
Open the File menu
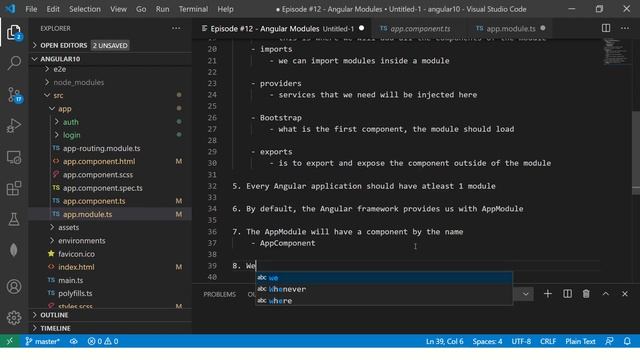(x=31, y=9)
